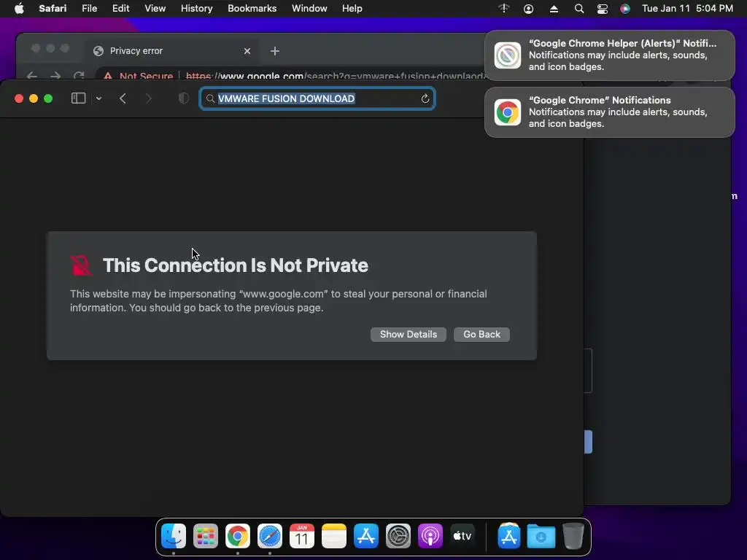Viewport: 747px width, 560px height.
Task: Click Chrome back arrow in background window
Action: point(32,76)
